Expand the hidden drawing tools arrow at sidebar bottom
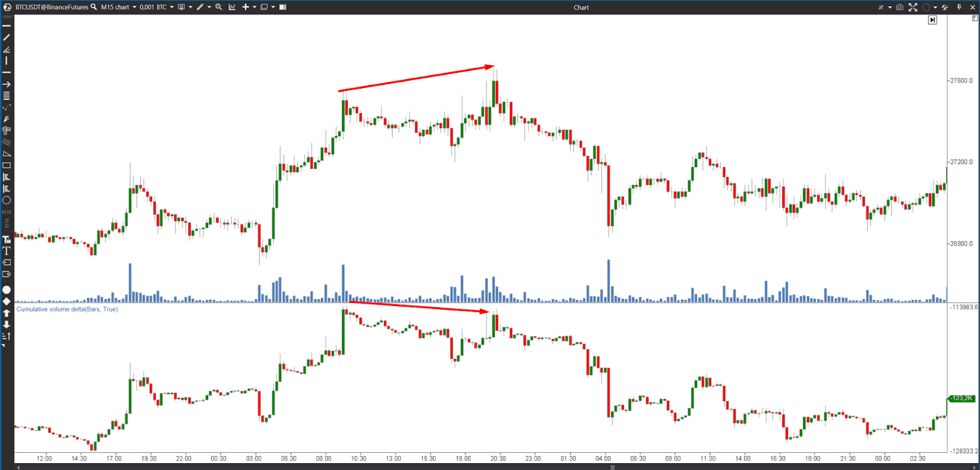The image size is (980, 470). point(4,346)
